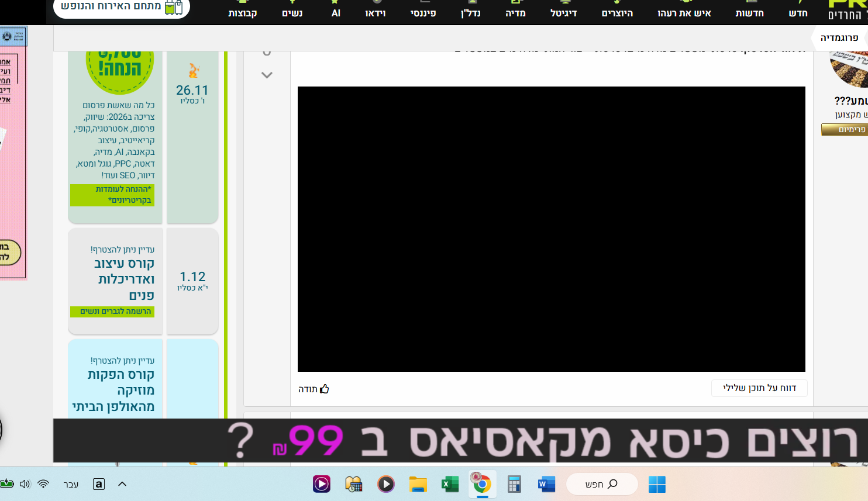
Task: Go to the AI section
Action: pyautogui.click(x=336, y=13)
